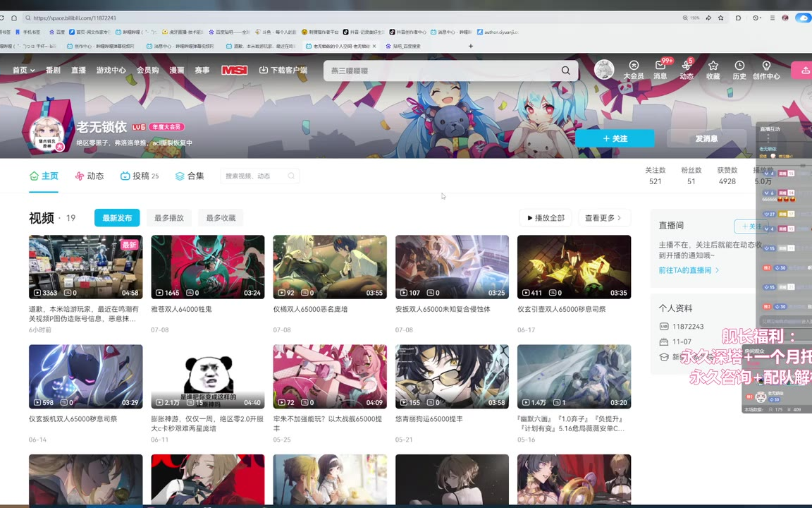Click the LV6 level badge
Viewport: 812px width, 508px height.
coord(139,127)
